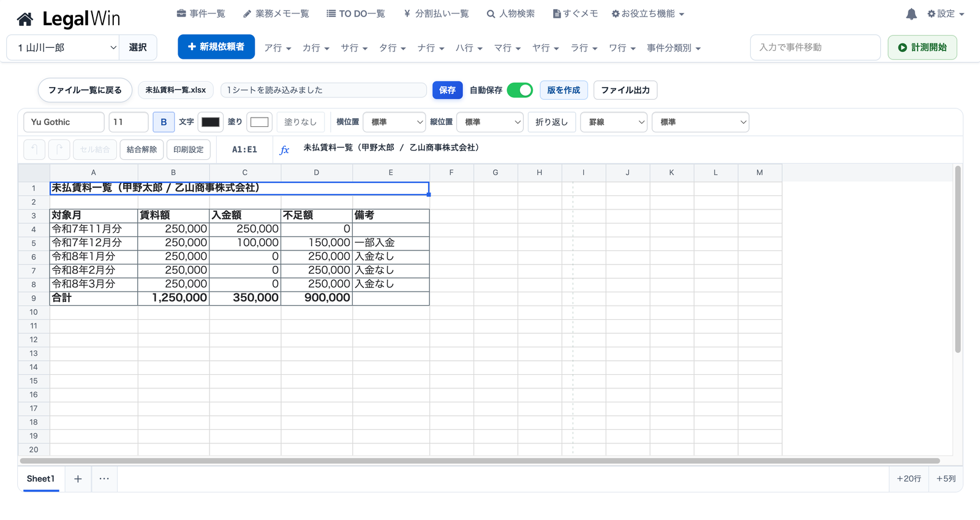The image size is (980, 520).
Task: Expand the 設定 menu
Action: (x=946, y=13)
